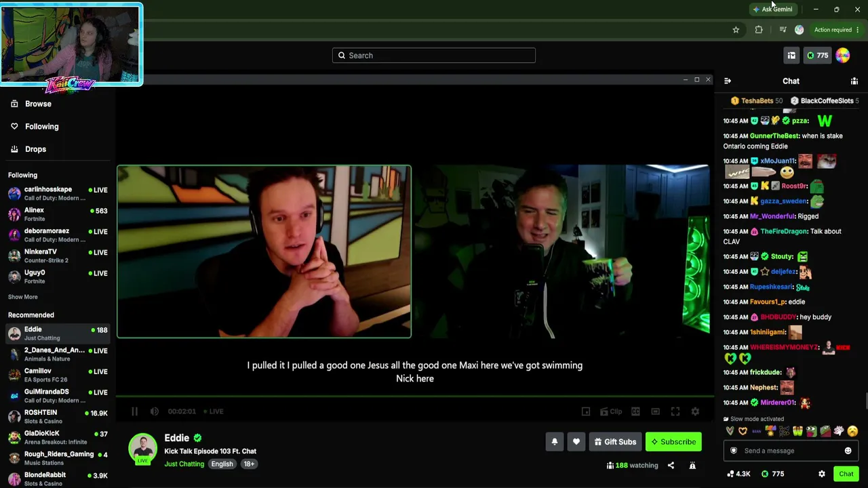View the 4.3K channel points

(x=738, y=474)
